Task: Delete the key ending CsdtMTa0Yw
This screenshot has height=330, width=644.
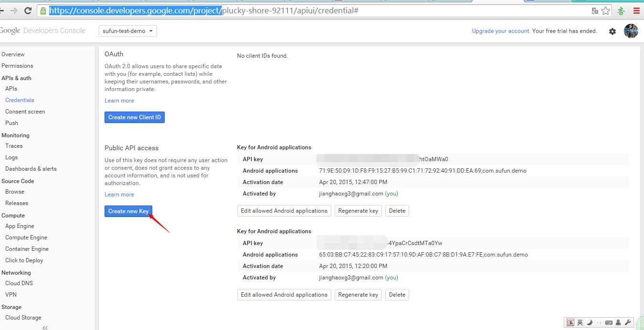Action: pos(397,295)
